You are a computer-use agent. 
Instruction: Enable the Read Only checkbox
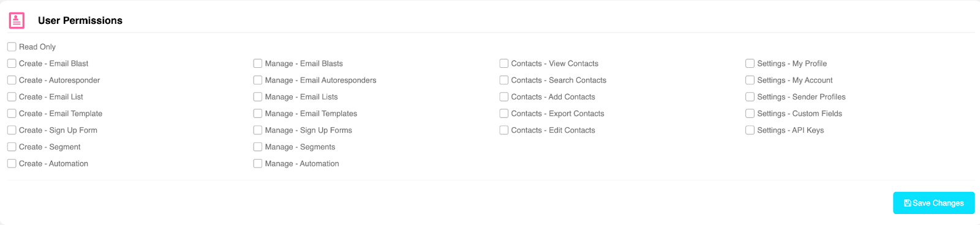pyautogui.click(x=12, y=46)
